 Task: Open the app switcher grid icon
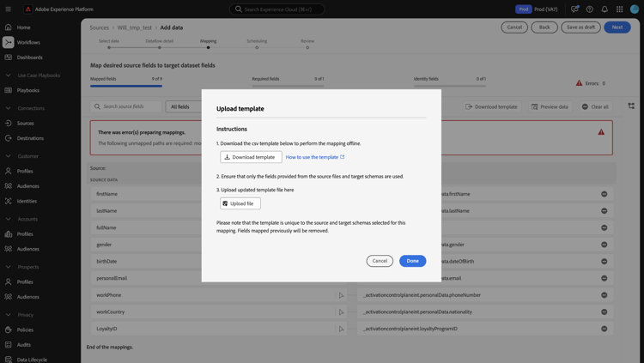click(x=619, y=9)
